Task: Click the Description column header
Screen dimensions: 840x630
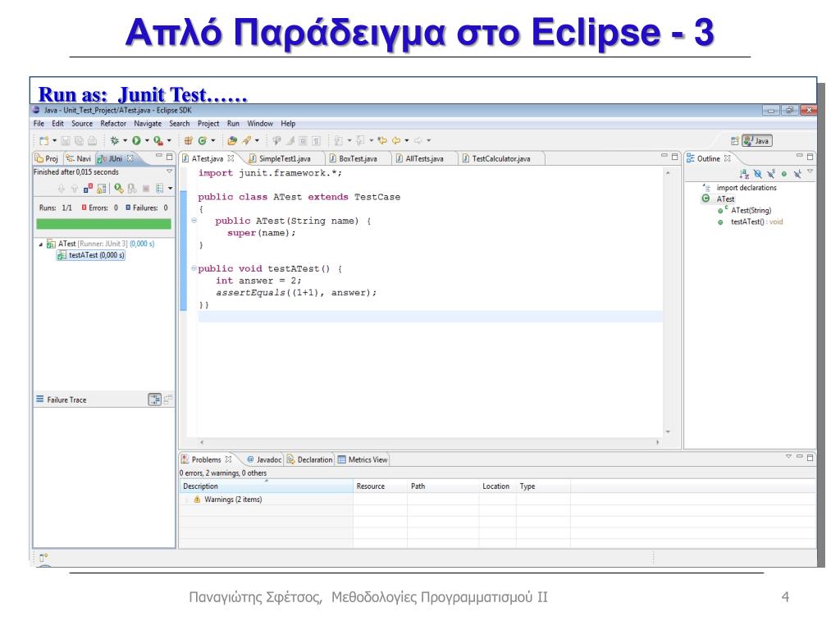Action: [266, 486]
